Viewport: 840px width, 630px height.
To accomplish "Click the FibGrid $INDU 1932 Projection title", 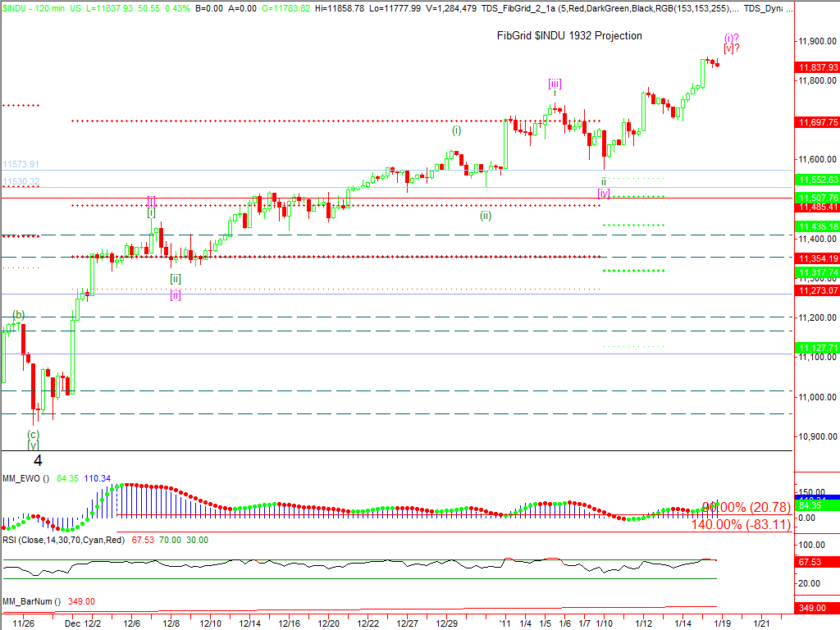I will click(569, 35).
